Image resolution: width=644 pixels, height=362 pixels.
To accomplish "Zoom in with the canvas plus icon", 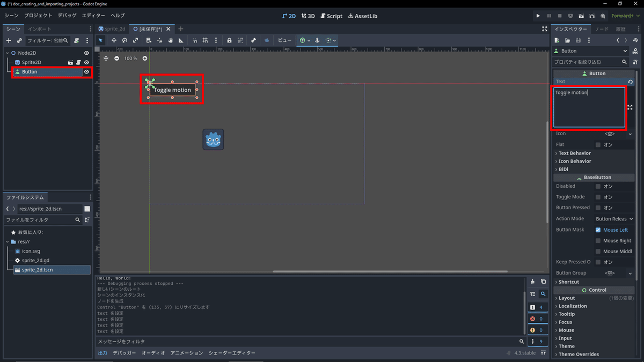I will pos(145,58).
